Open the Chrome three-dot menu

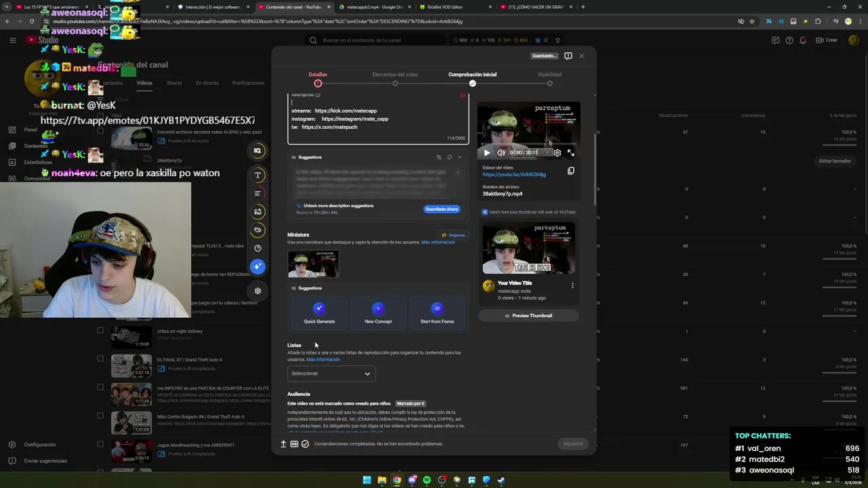(860, 21)
